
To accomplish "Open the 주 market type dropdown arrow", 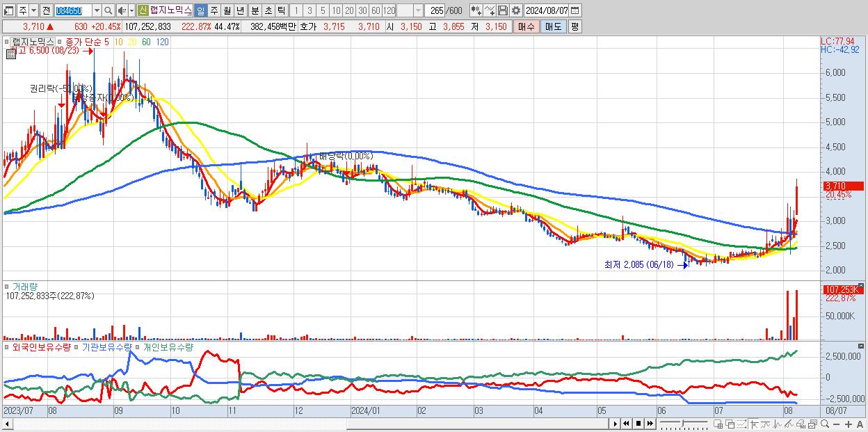I will coord(34,10).
